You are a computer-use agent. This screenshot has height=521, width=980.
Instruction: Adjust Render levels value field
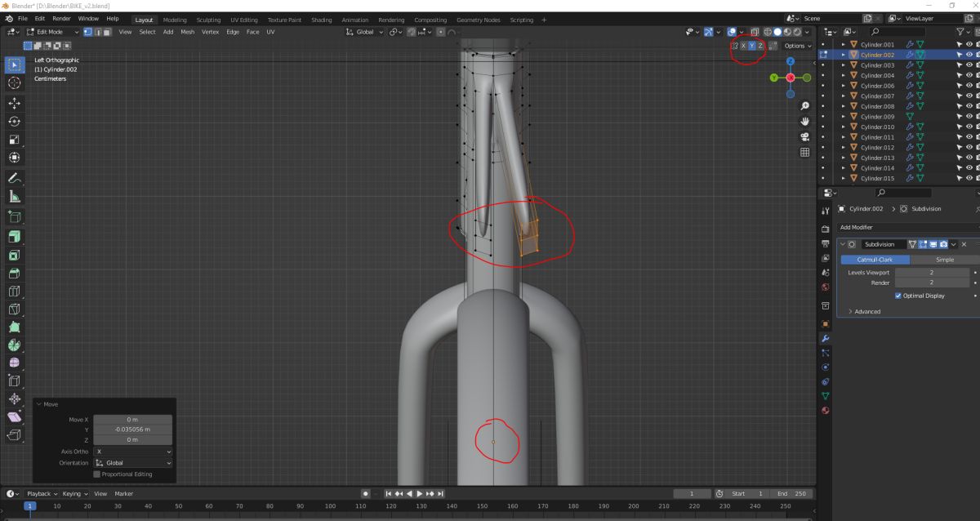pyautogui.click(x=931, y=283)
